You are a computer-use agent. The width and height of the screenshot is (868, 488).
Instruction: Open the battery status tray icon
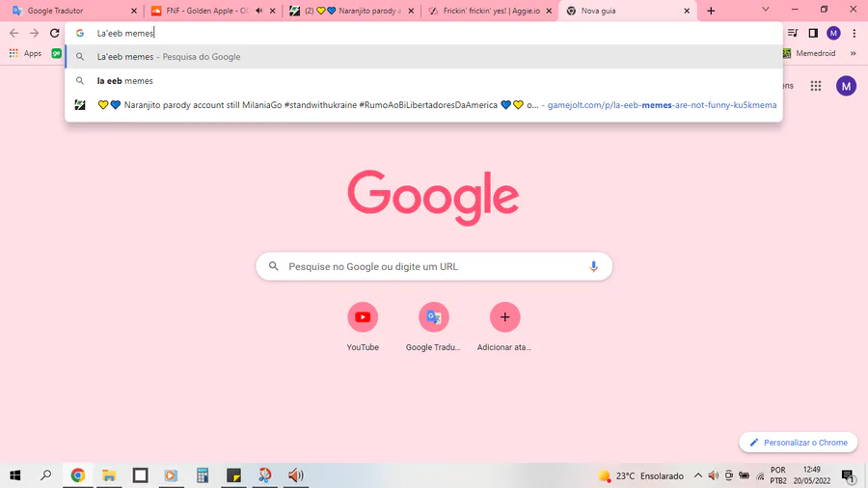pos(745,475)
